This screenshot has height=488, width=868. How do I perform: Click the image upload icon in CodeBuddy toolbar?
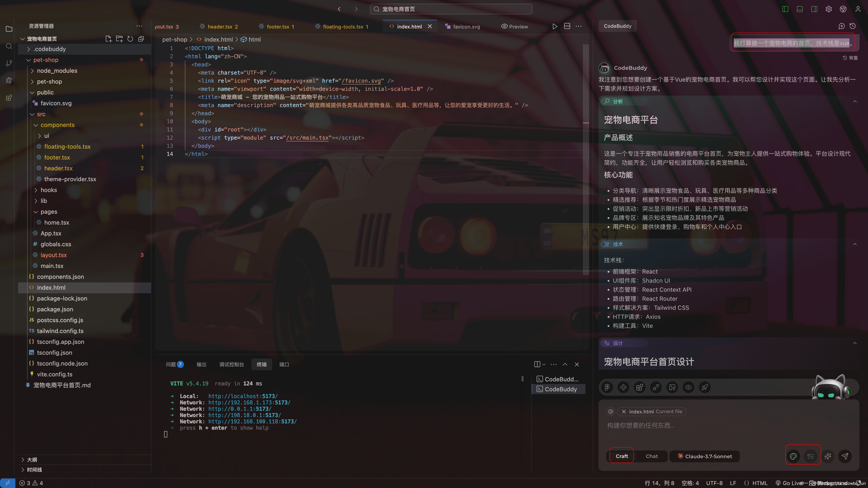[x=672, y=387]
